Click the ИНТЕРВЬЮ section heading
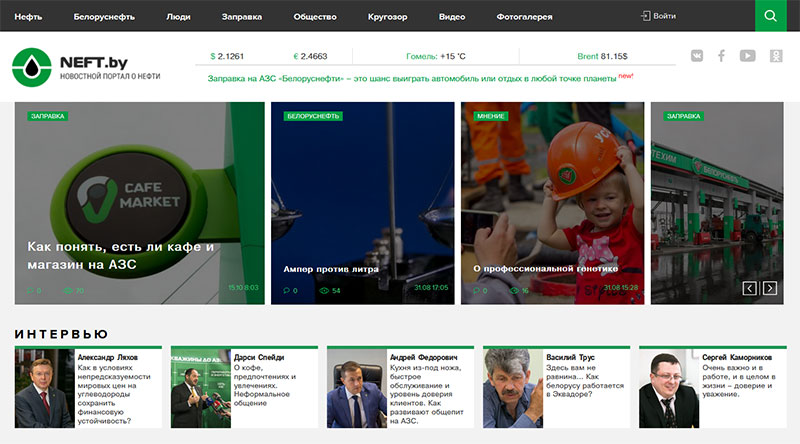Image resolution: width=800 pixels, height=444 pixels. point(61,334)
